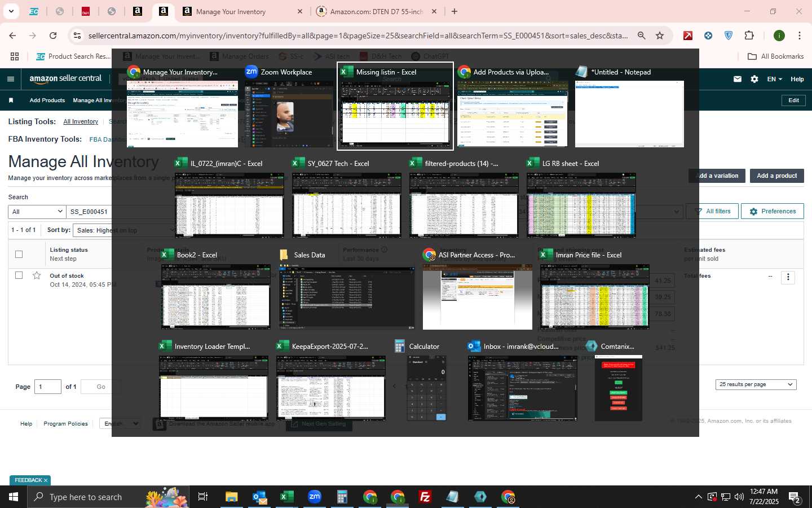Open the Sales: Highest on top sort dropdown

[x=124, y=230]
